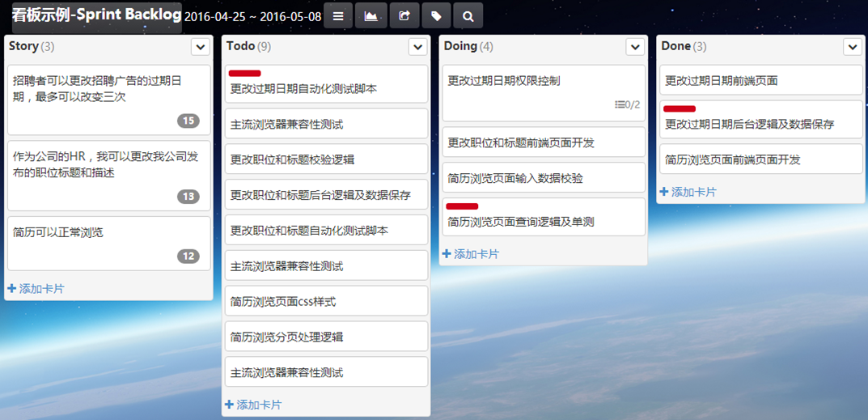Click red label on 更改过期日期后台逻辑及数据保存 card
868x420 pixels.
point(680,108)
